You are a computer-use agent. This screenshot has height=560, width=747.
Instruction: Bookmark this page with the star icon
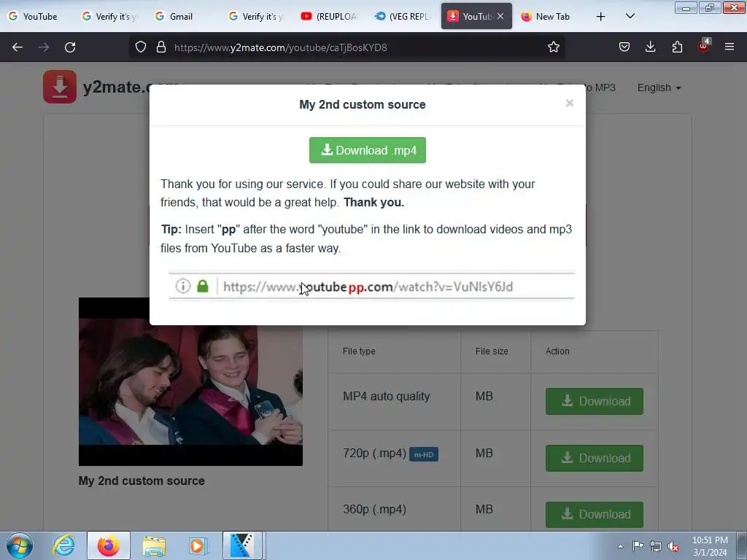click(x=553, y=47)
